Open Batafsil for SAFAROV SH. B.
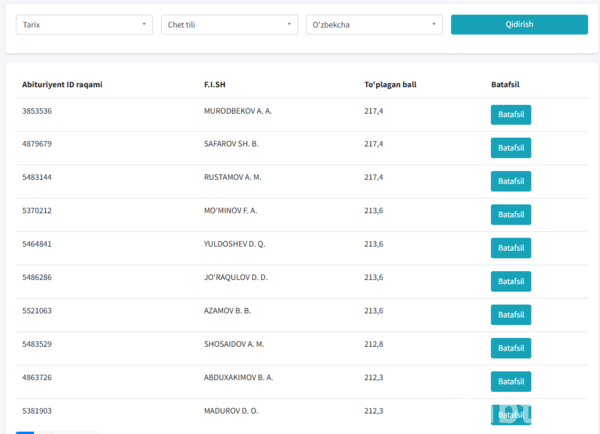 tap(511, 148)
